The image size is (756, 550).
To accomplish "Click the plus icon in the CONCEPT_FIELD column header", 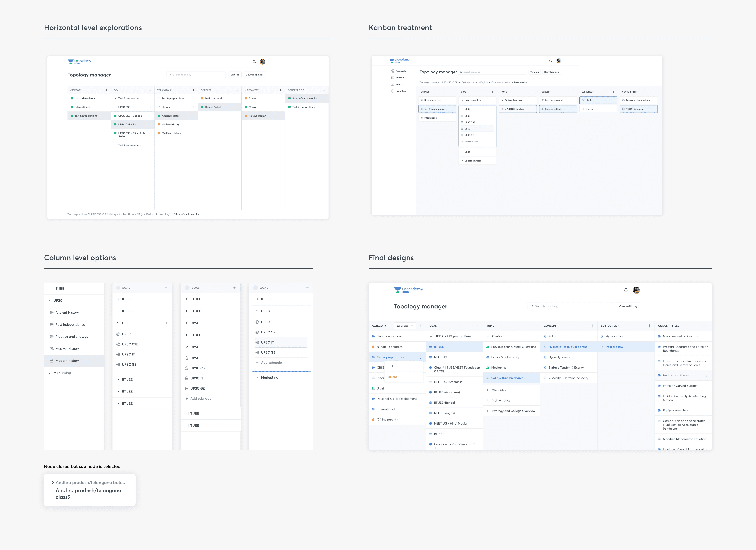I will (707, 326).
